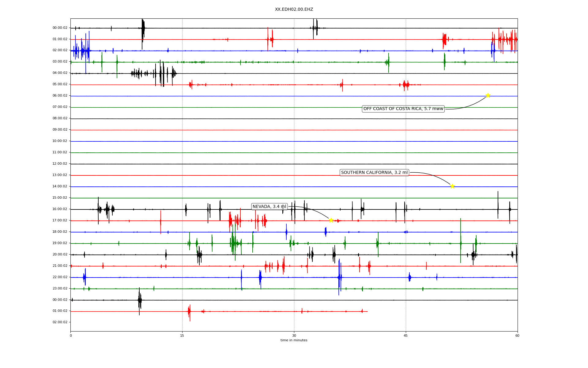Screen dimensions: 588x368
Task: Click the 15 minute x-axis tick label
Action: (x=182, y=336)
